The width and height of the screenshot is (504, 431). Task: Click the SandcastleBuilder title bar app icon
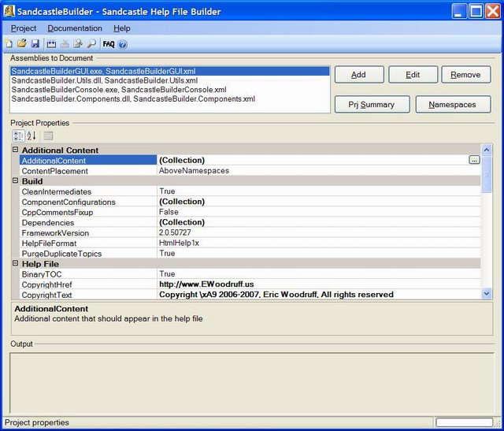[x=9, y=11]
